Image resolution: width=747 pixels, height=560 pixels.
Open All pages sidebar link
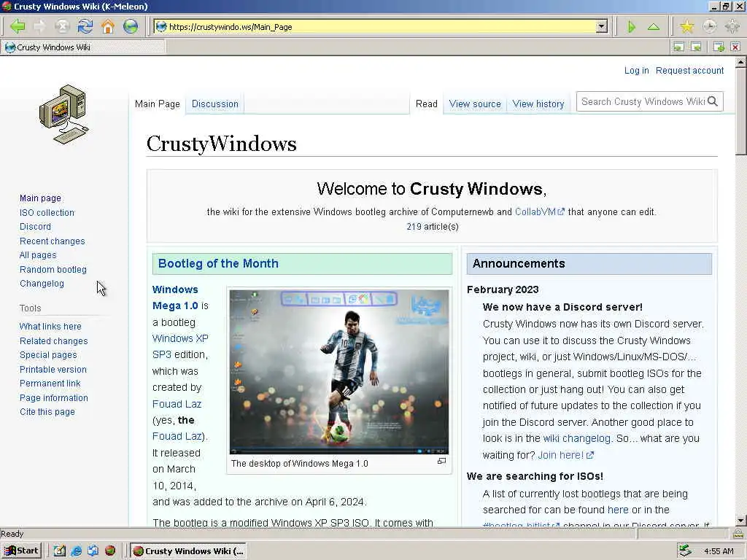[38, 255]
